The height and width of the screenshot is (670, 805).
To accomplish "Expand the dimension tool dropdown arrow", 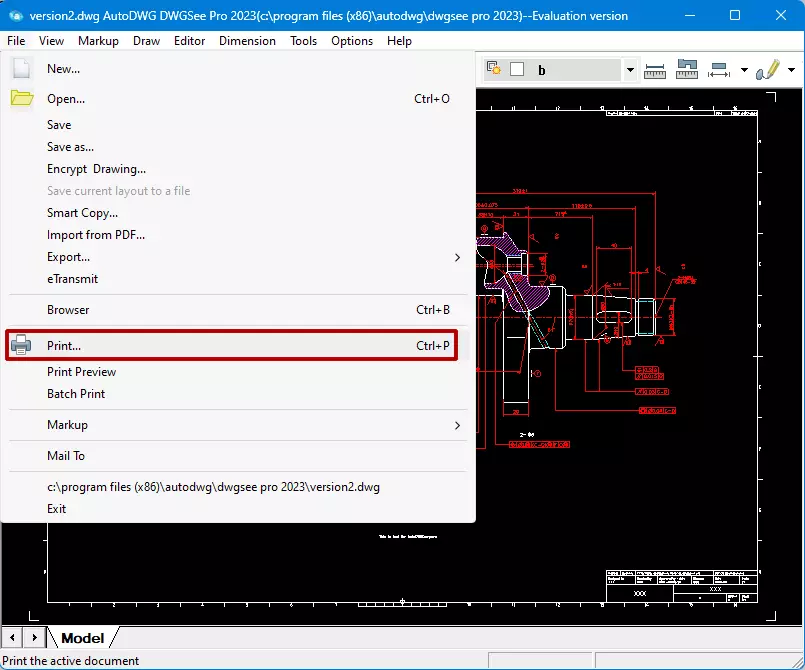I will point(744,70).
